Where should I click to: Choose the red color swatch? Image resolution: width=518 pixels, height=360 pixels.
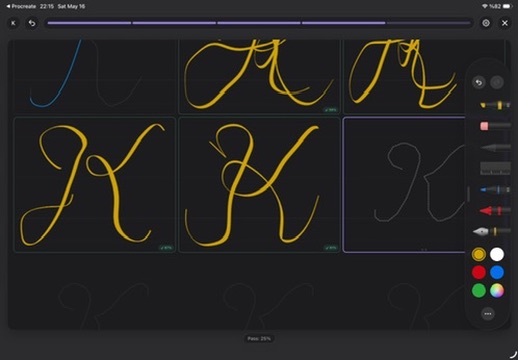[479, 272]
